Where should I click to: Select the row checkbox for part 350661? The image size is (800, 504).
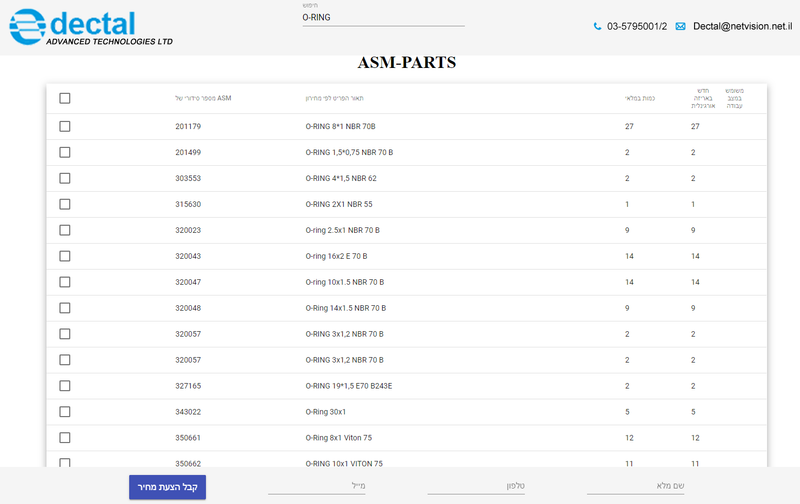click(65, 438)
